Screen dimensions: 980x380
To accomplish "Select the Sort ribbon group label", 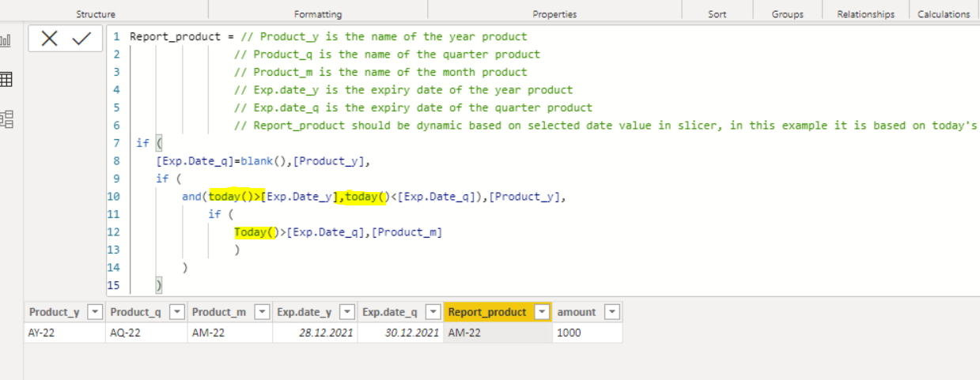I will pyautogui.click(x=717, y=14).
